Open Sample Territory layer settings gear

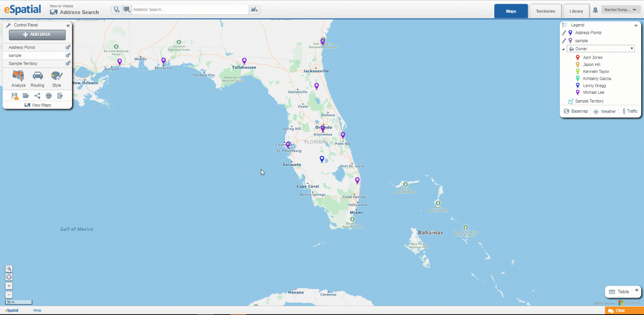(68, 64)
